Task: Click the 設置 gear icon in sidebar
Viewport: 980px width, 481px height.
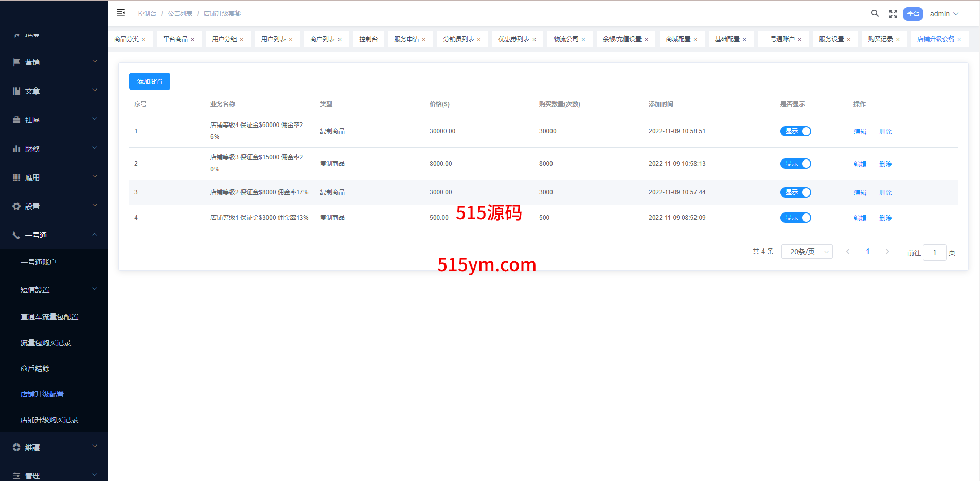Action: [16, 206]
